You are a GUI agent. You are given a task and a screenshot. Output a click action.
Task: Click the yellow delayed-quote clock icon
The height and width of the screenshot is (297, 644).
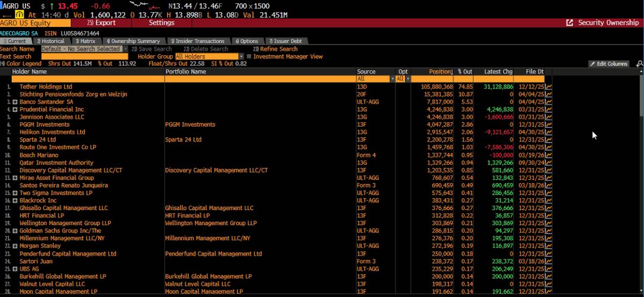(x=18, y=14)
